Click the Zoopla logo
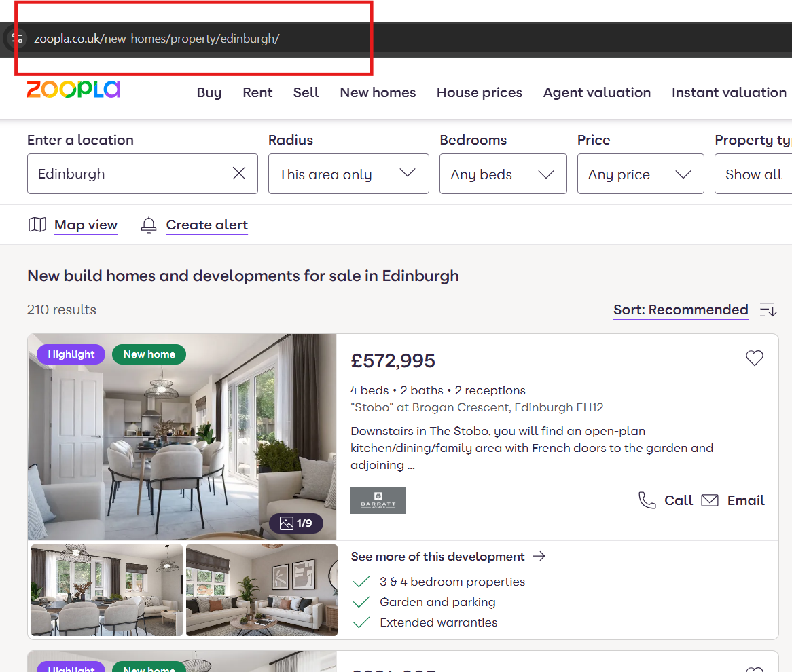This screenshot has height=672, width=792. tap(74, 90)
